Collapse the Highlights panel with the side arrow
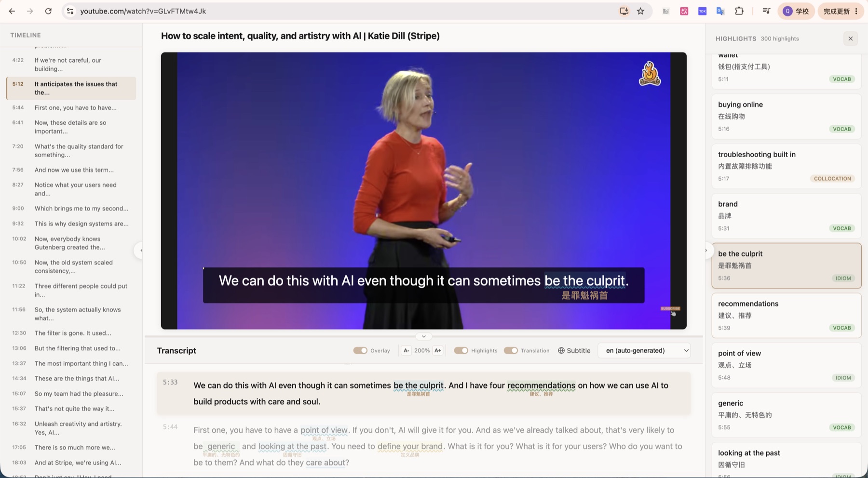Viewport: 868px width, 478px height. point(706,251)
